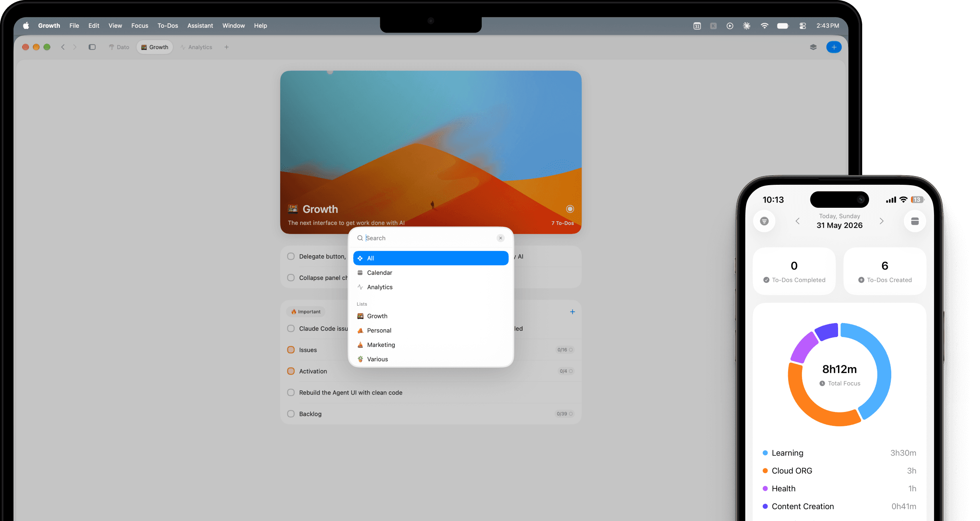Switch to the Analytics tab
Viewport: 980px width, 521px height.
pos(196,47)
